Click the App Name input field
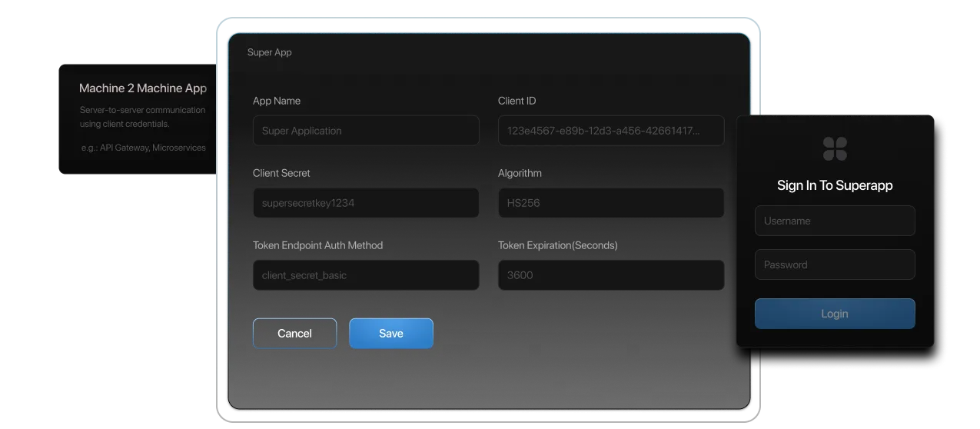980x429 pixels. [x=366, y=131]
